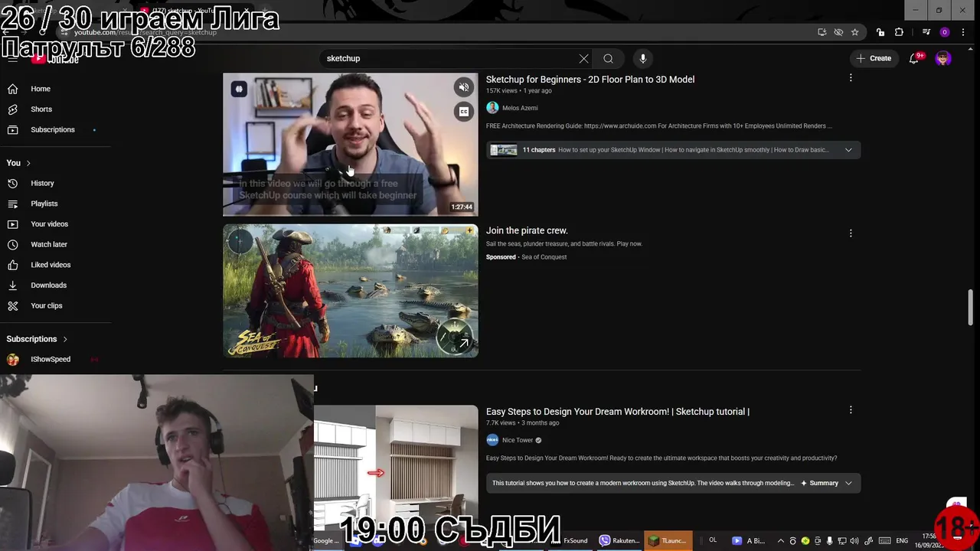Open volume control in system tray
Screen dimensions: 980x551
click(x=854, y=541)
